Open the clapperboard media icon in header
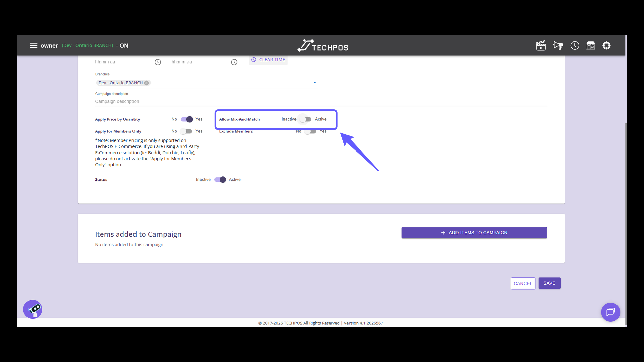The image size is (644, 362). coord(541,45)
